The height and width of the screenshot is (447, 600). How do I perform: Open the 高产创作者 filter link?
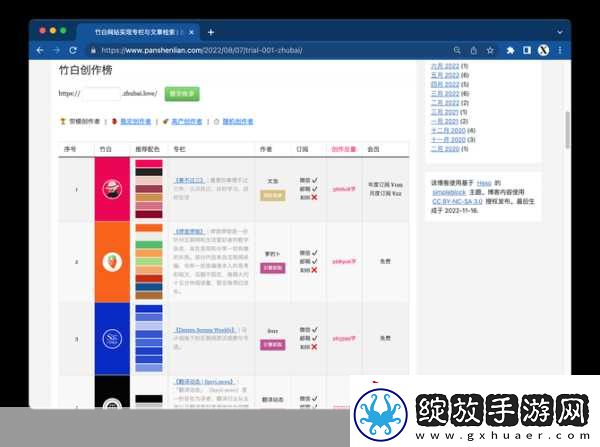187,121
